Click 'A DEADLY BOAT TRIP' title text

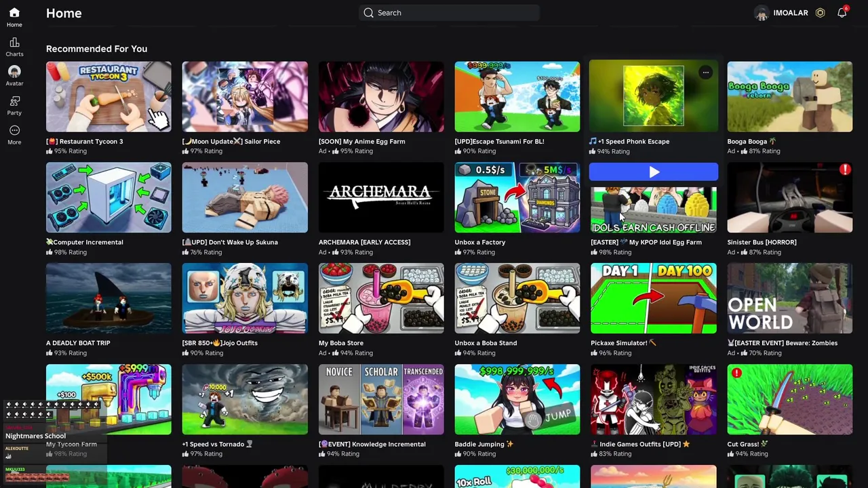[78, 343]
